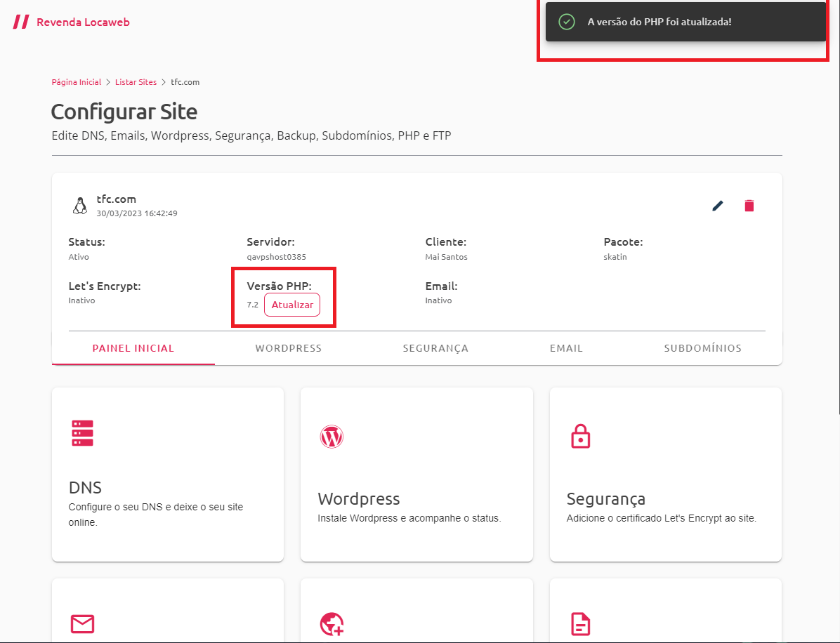Click the pencil edit icon for tfc.com
The height and width of the screenshot is (643, 840).
click(x=718, y=206)
